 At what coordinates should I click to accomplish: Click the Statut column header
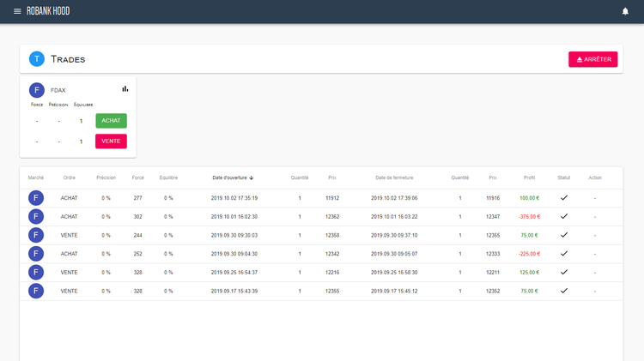(563, 177)
